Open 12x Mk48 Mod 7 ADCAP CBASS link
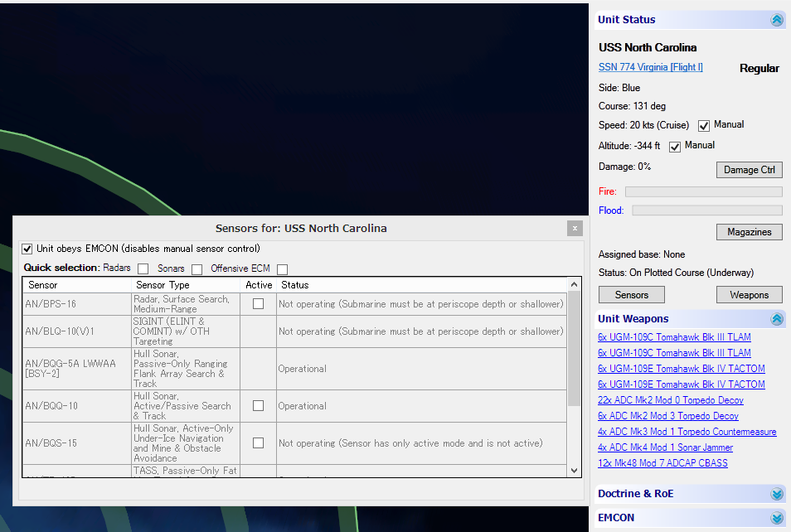 point(662,463)
